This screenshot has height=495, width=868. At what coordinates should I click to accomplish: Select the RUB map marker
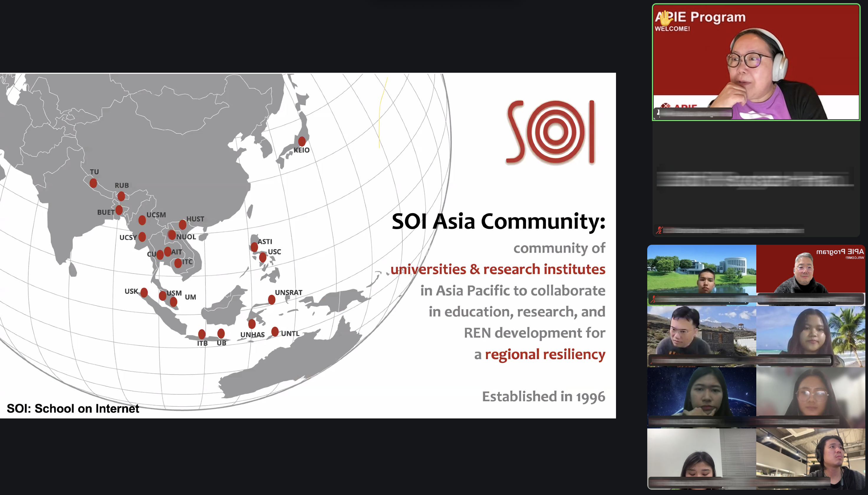[121, 196]
